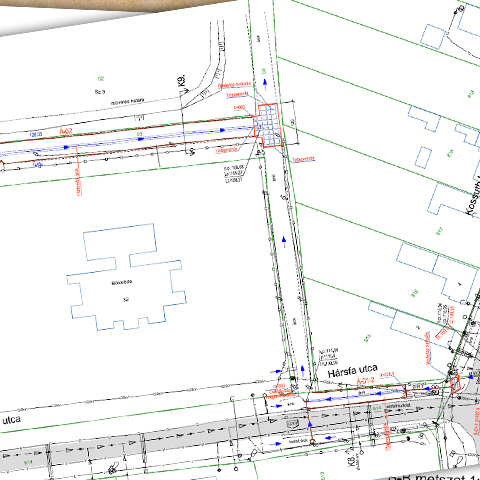Select the red Á-02 channel label
Image resolution: width=480 pixels, height=480 pixels.
coord(66,132)
